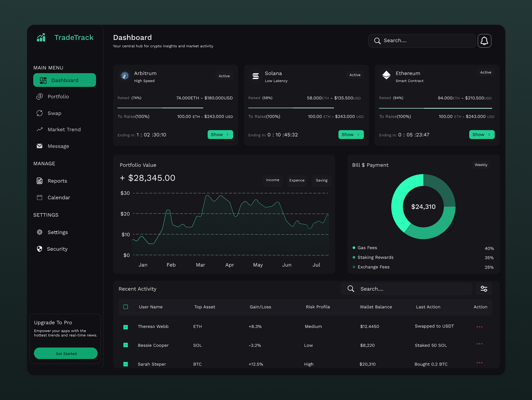Click the select-all checkbox in the table header
Viewport: 532px width, 400px height.
(125, 307)
